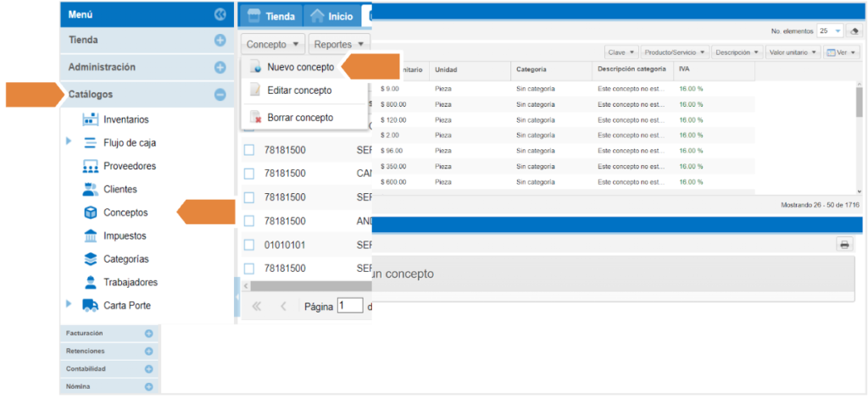Screen dimensions: 868x398
Task: Check the first 78181500 row checkbox
Action: [249, 150]
